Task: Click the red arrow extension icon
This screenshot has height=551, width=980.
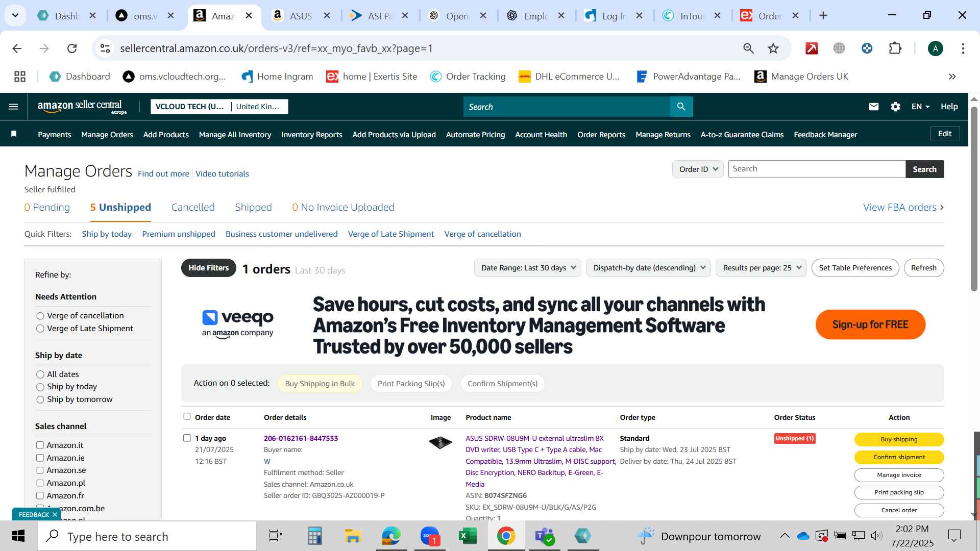Action: [812, 48]
